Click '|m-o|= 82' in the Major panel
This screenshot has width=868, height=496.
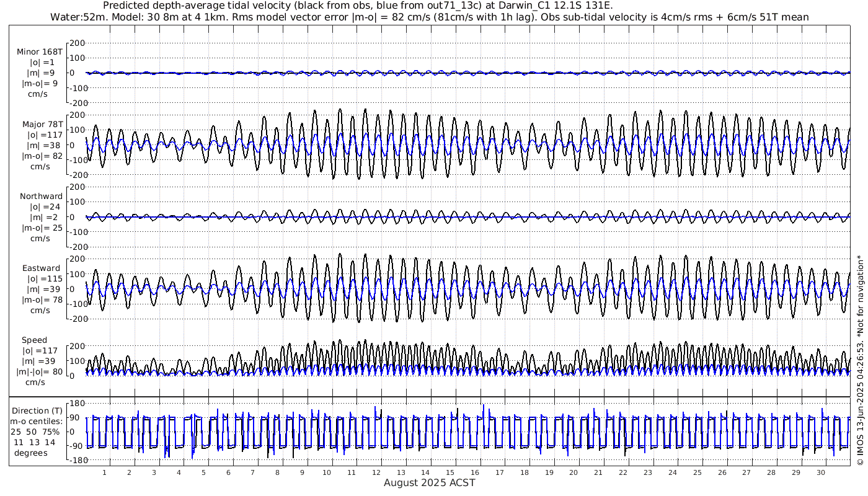[x=42, y=156]
